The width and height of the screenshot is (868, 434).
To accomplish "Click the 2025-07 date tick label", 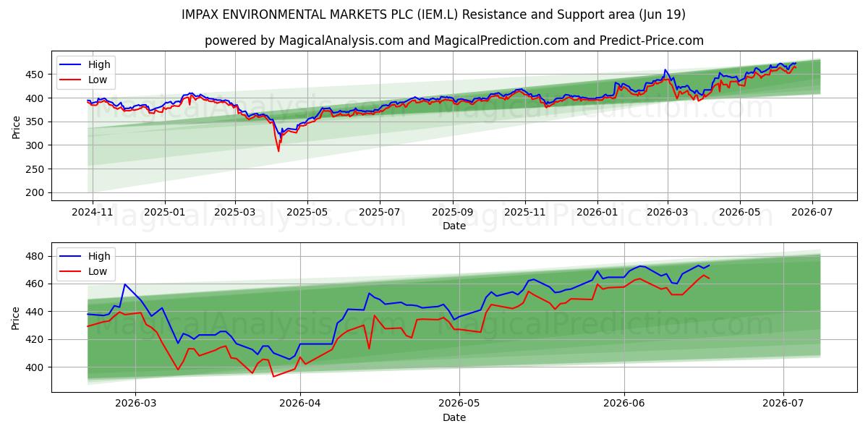I will (x=380, y=213).
